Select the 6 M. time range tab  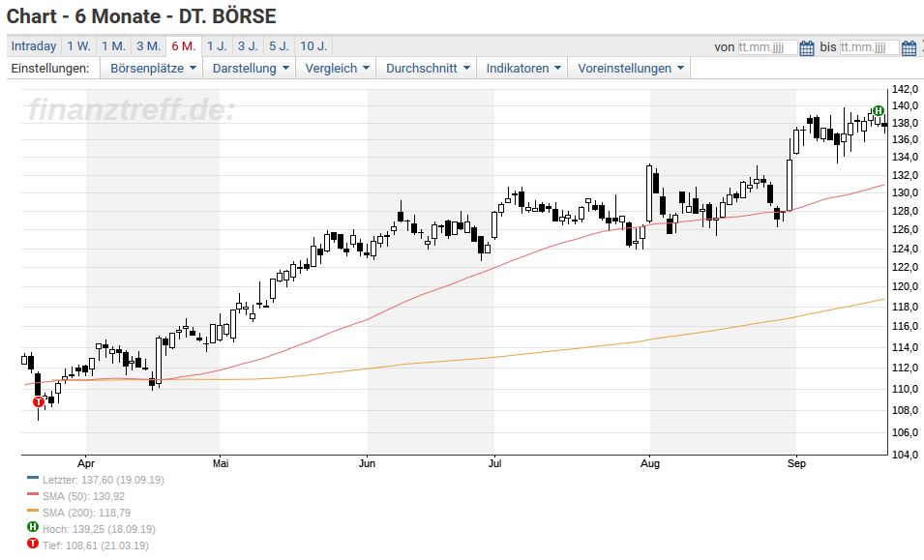click(x=184, y=45)
